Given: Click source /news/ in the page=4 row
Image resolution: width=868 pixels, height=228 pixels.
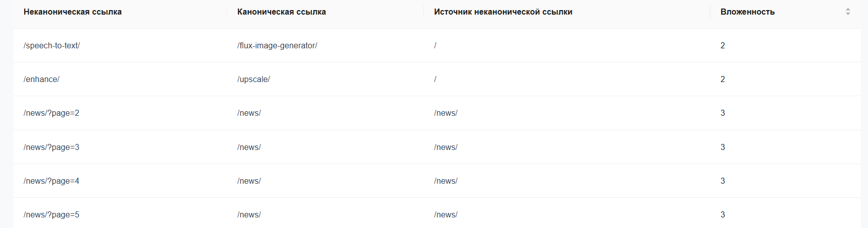Looking at the screenshot, I should click(x=446, y=181).
